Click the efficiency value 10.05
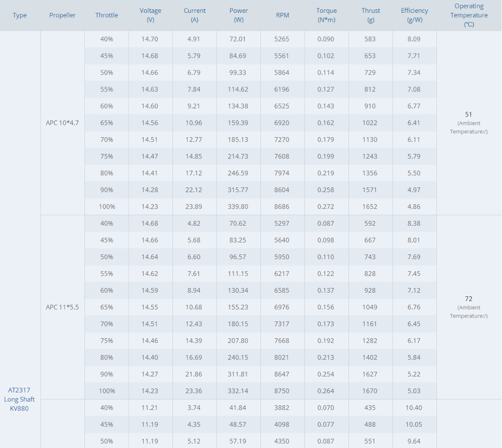Image resolution: width=502 pixels, height=448 pixels. pos(414,424)
